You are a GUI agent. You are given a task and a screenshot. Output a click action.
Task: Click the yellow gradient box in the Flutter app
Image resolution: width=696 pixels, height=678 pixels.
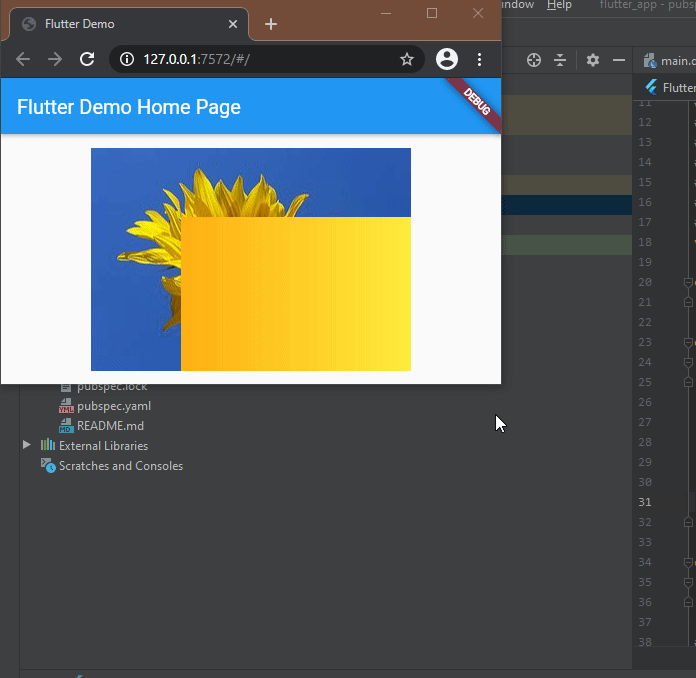pyautogui.click(x=296, y=293)
